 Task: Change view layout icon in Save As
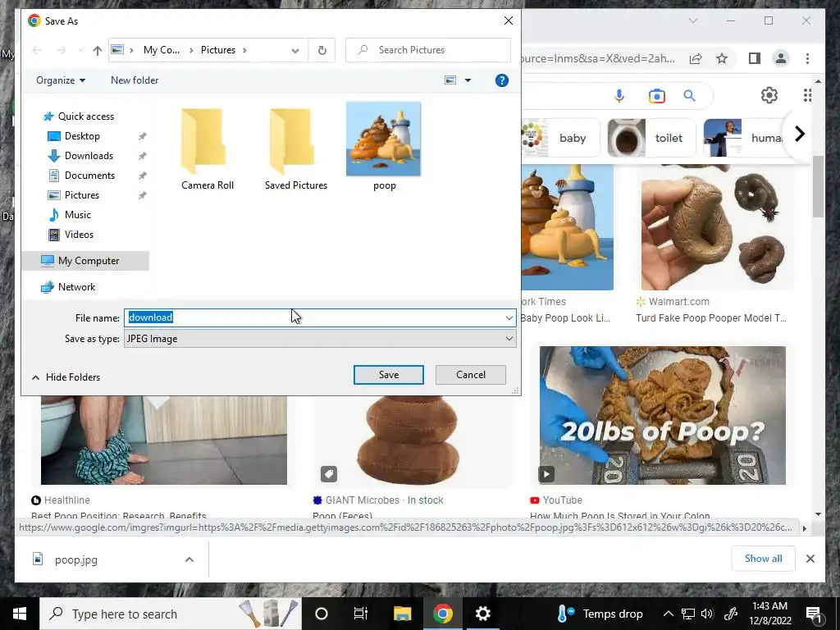450,80
